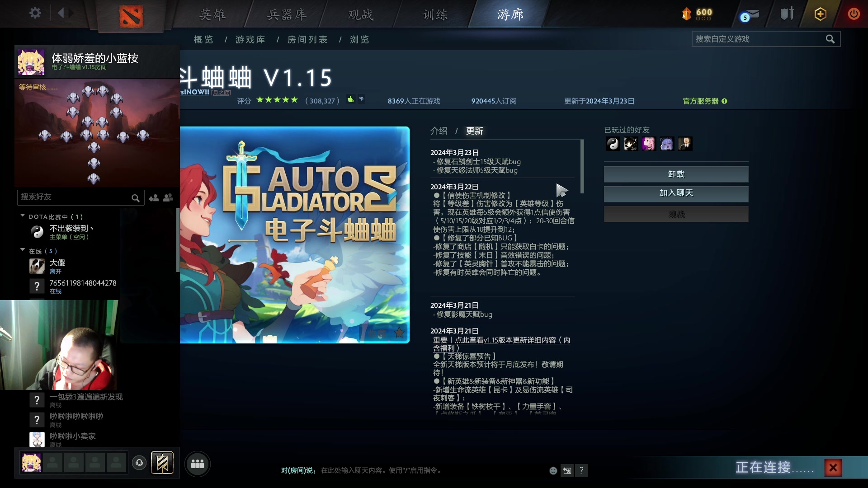Click the pink-haired friend avatar
Image resolution: width=868 pixels, height=488 pixels.
649,144
